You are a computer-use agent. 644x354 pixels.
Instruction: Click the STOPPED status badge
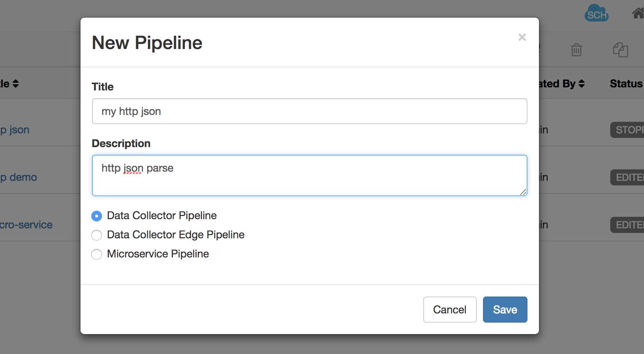pyautogui.click(x=627, y=130)
